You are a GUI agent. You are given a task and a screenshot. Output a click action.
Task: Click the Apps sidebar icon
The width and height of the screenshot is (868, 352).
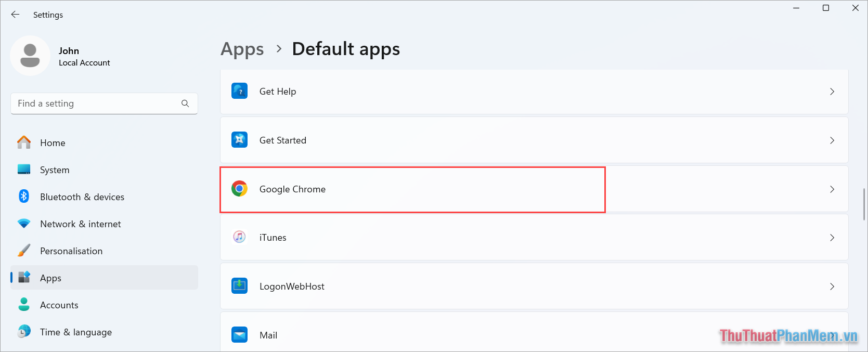(x=24, y=278)
